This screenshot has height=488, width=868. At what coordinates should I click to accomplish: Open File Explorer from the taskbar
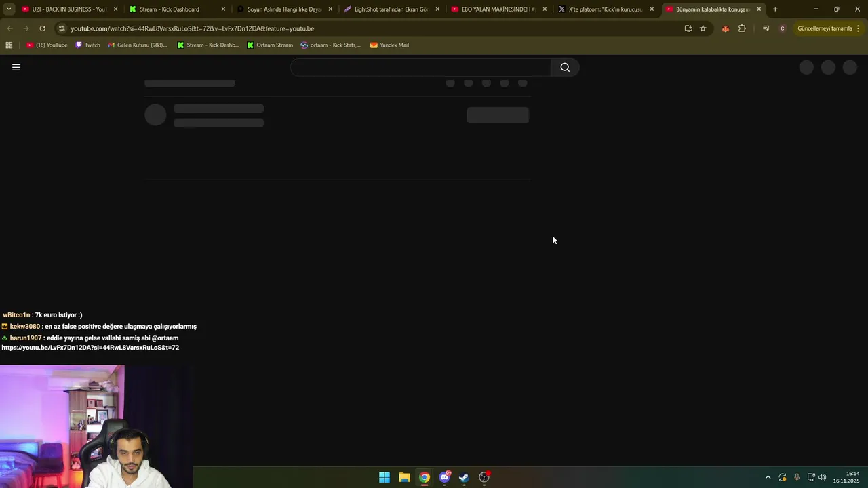click(404, 477)
